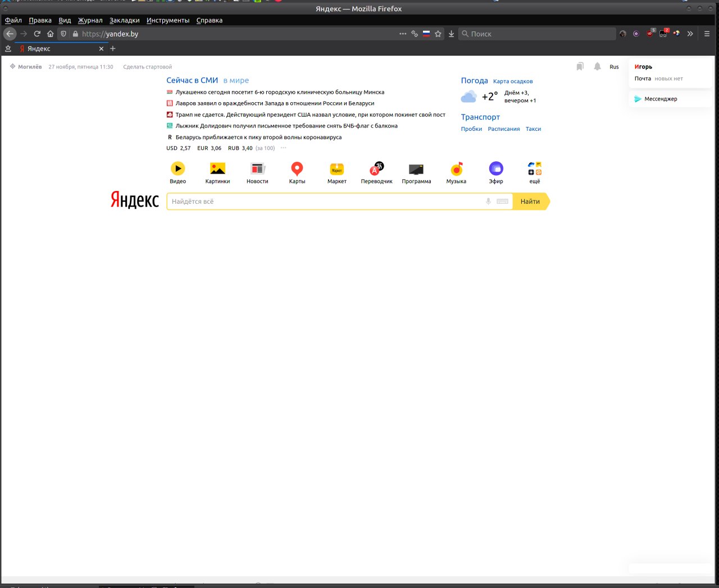Activate voice search microphone icon
The image size is (719, 588).
[x=488, y=201]
